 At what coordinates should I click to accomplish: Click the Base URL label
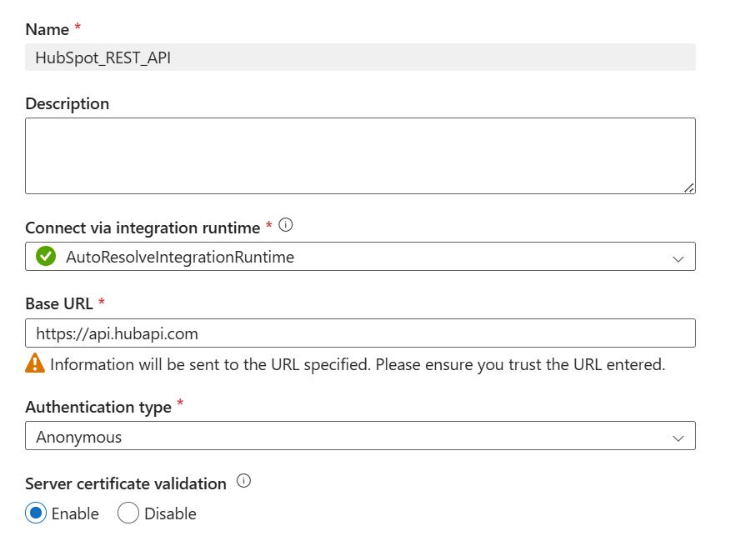coord(59,303)
